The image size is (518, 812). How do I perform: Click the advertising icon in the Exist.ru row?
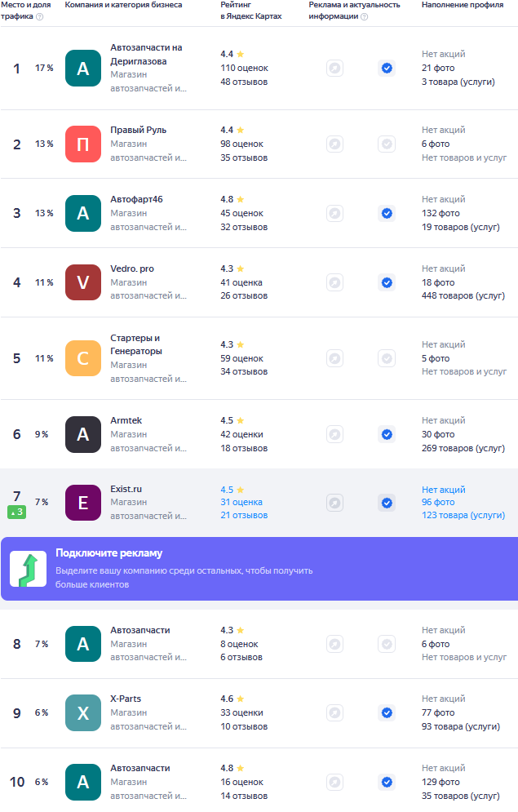point(334,503)
